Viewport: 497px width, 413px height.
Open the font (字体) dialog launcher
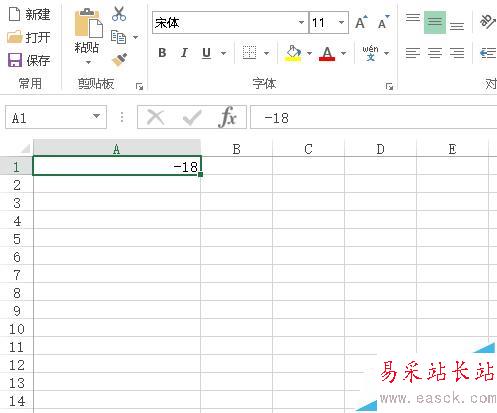tap(389, 87)
